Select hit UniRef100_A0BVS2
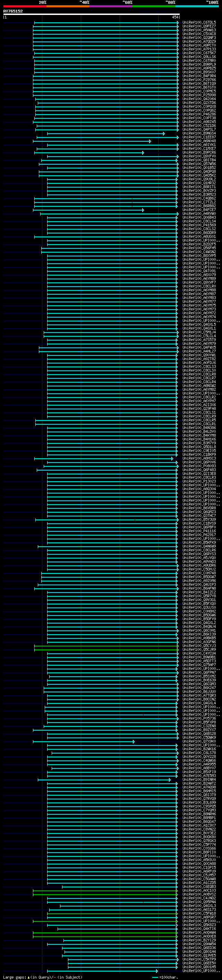The width and height of the screenshot is (222, 980). tap(199, 894)
